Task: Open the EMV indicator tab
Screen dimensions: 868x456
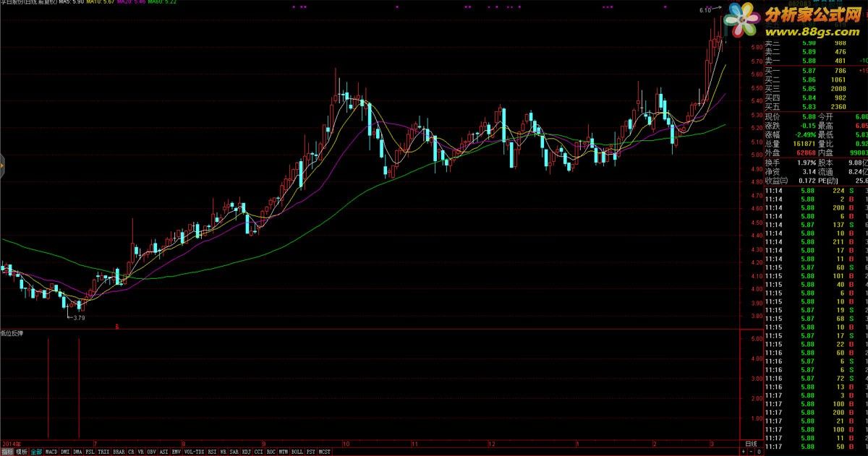Action: (x=176, y=452)
